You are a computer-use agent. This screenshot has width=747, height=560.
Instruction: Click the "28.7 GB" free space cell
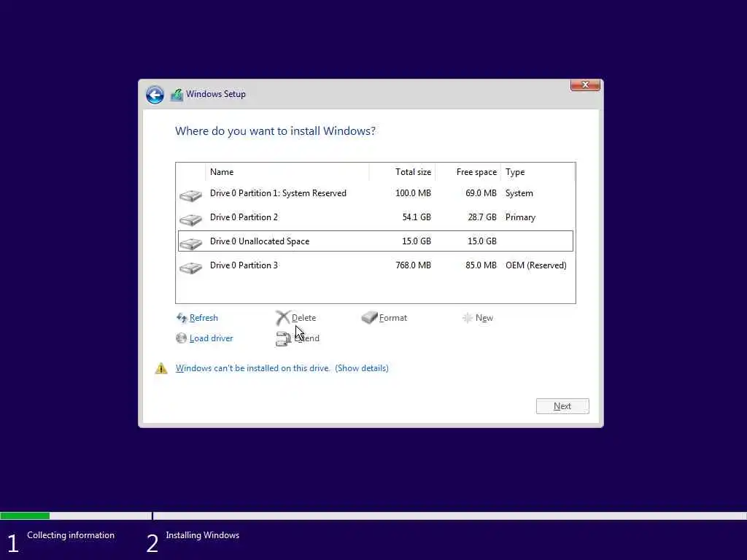[482, 217]
